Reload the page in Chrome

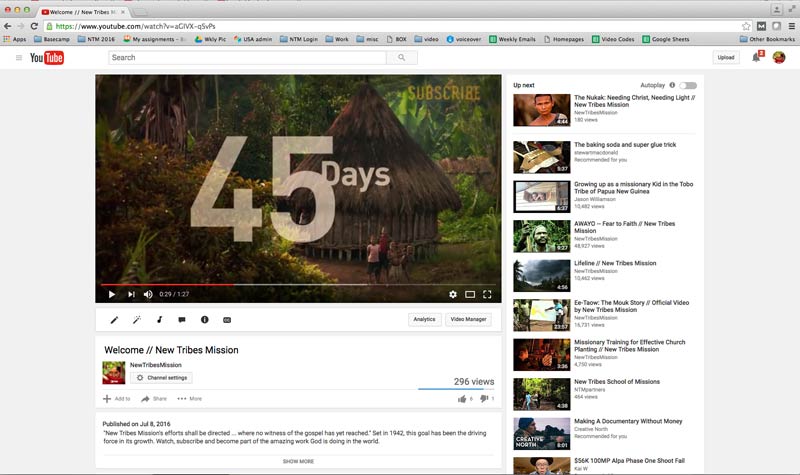[34, 26]
